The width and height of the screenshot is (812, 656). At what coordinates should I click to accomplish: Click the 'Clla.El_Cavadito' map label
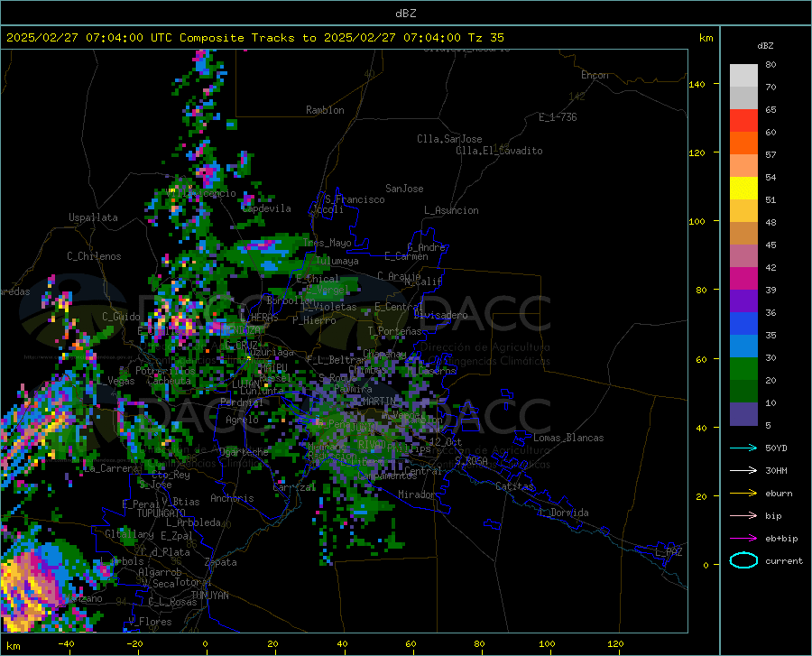tap(499, 151)
